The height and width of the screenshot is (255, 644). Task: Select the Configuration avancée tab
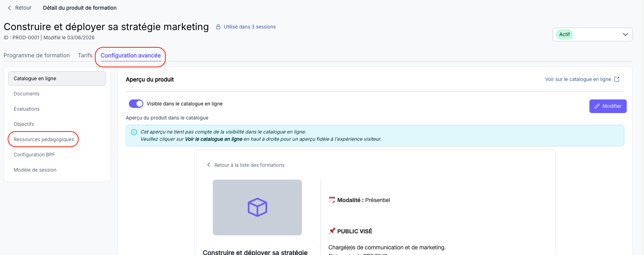coord(130,55)
